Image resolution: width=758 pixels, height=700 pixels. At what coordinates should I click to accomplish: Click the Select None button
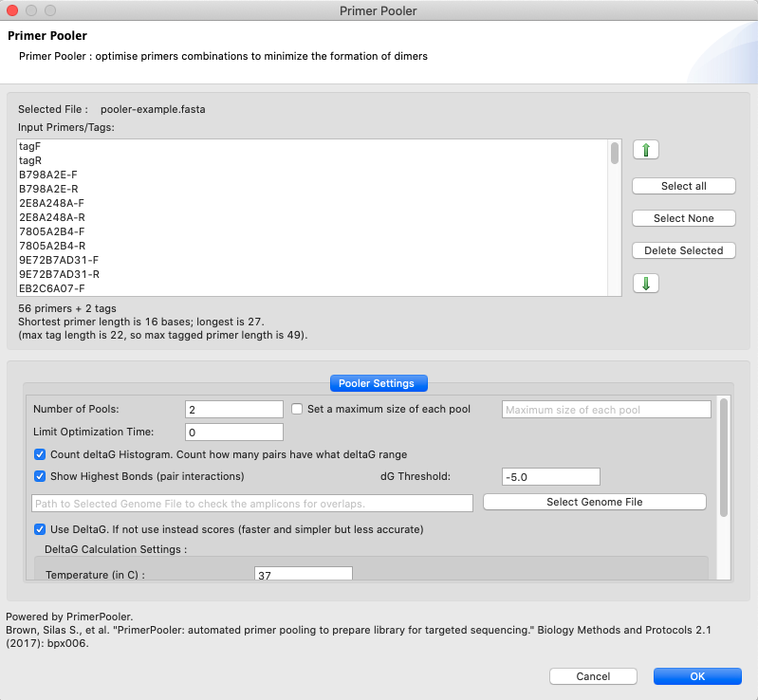683,218
